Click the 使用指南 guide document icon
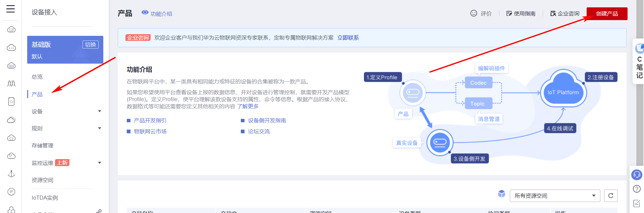Viewport: 644px width, 213px height. click(x=509, y=13)
